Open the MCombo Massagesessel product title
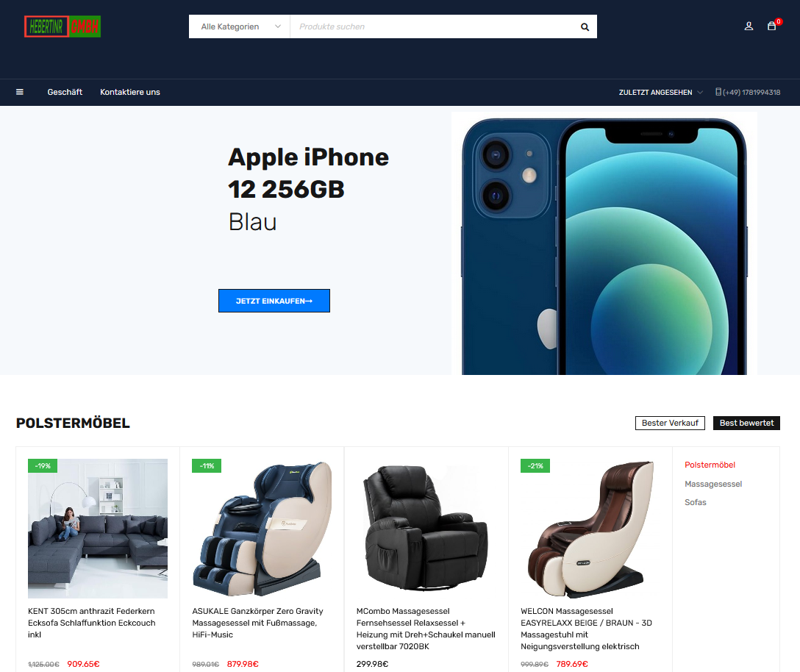The height and width of the screenshot is (672, 800). point(426,629)
